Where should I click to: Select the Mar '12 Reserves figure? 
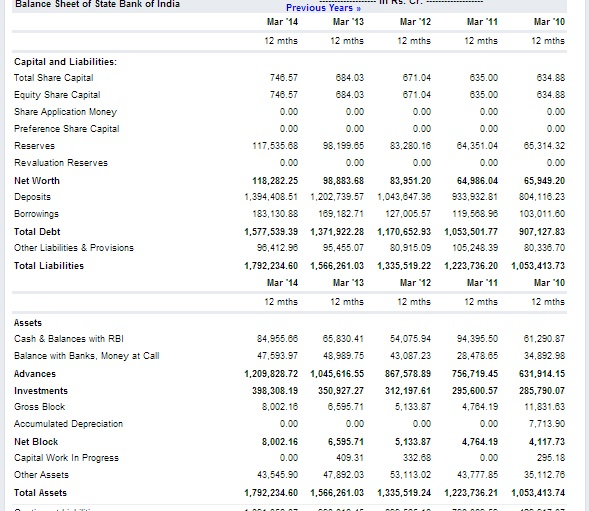pos(410,146)
